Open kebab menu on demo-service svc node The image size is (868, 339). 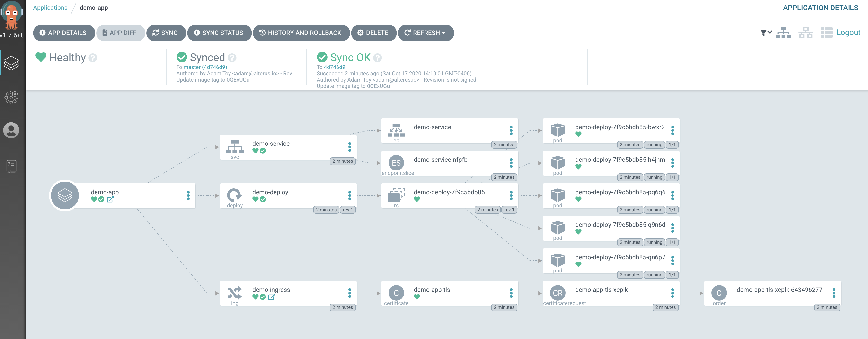pos(349,147)
